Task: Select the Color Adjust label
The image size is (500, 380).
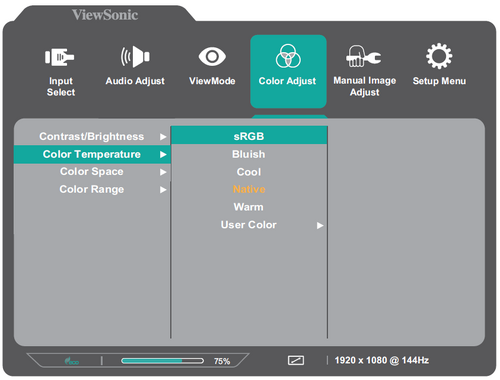Action: tap(287, 81)
